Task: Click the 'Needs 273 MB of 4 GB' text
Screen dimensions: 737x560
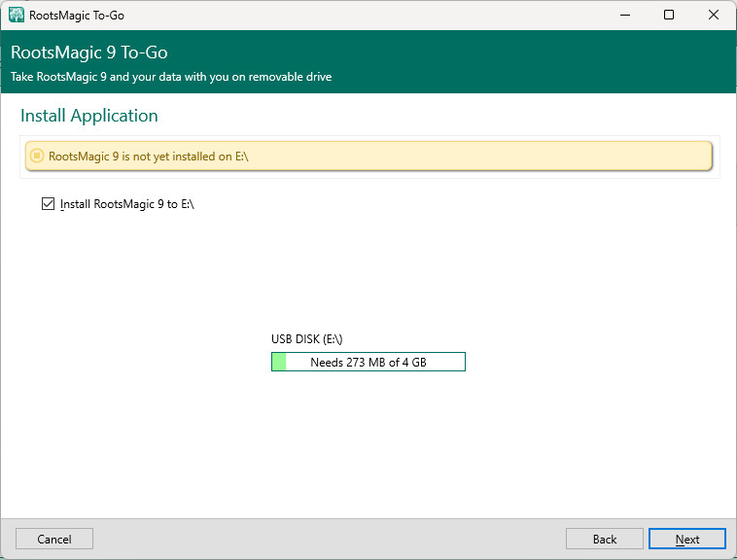Action: click(368, 362)
